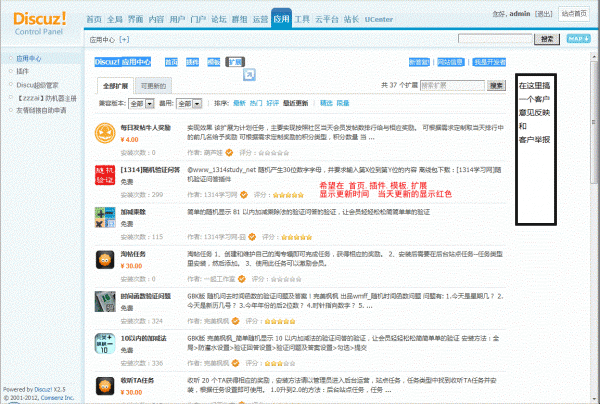Open the 论坛 top menu

pyautogui.click(x=218, y=19)
